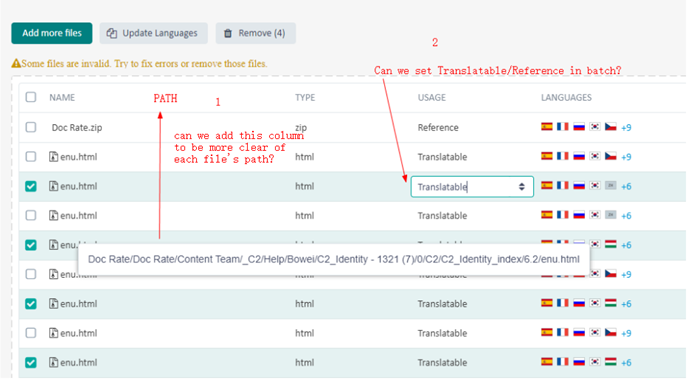The height and width of the screenshot is (386, 693).
Task: Click the LANGUAGES column header
Action: (x=566, y=97)
